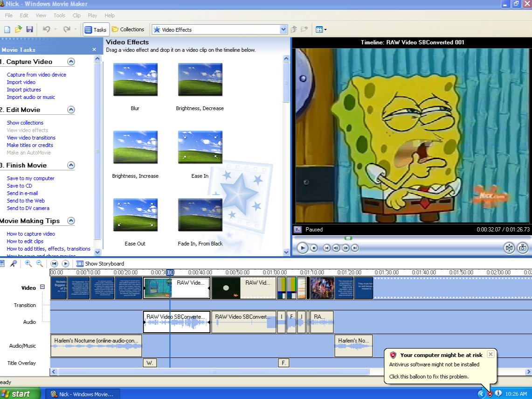This screenshot has height=399, width=532.
Task: Open the Views dropdown button
Action: click(x=321, y=29)
